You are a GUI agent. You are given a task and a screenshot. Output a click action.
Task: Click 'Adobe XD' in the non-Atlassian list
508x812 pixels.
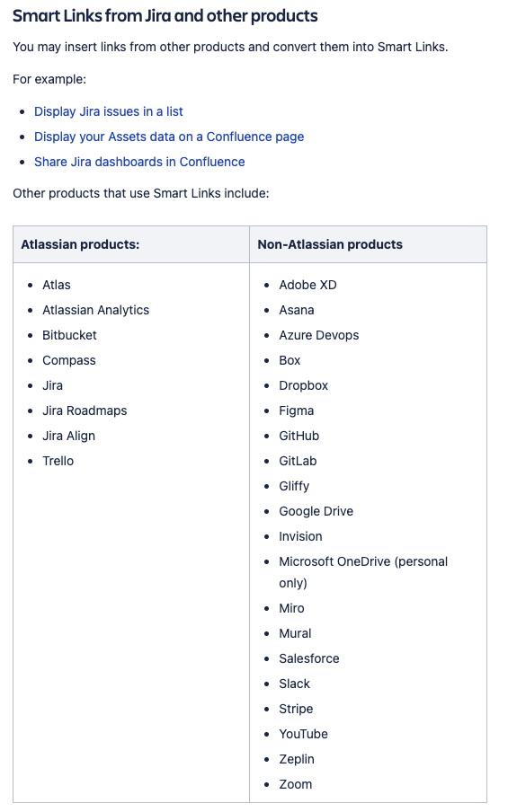pos(307,286)
